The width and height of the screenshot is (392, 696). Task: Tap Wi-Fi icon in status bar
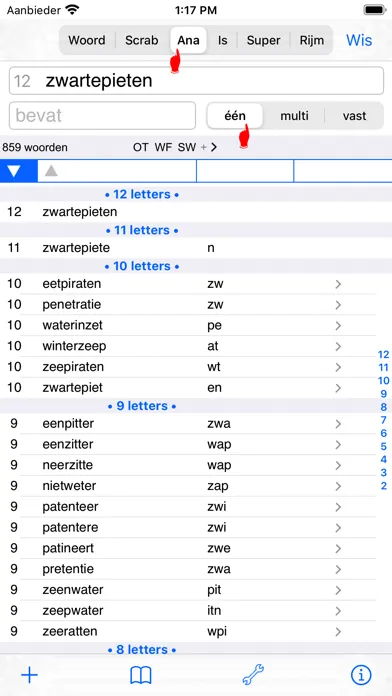72,9
